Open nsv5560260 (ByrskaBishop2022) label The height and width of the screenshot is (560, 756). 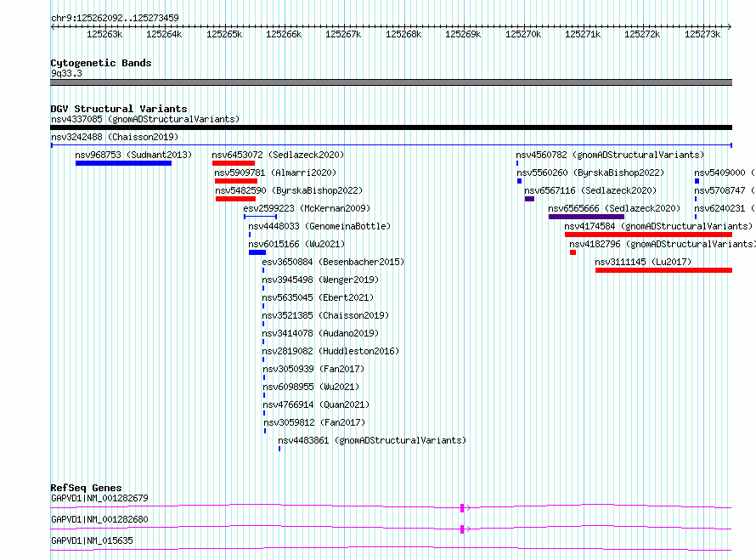(x=590, y=173)
